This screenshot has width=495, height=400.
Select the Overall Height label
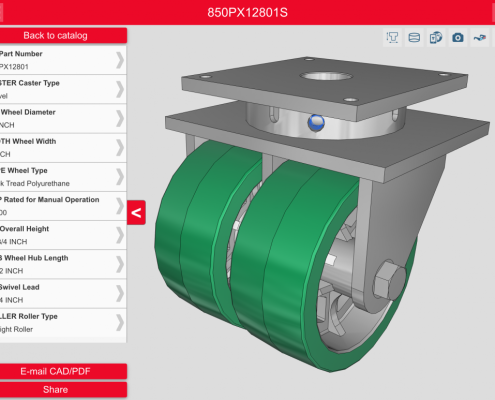coord(24,229)
